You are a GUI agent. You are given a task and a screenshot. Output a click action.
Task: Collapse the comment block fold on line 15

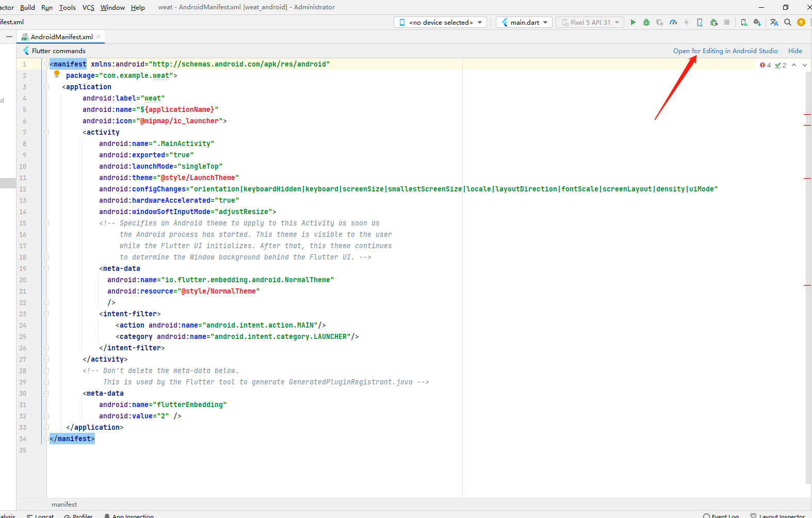pyautogui.click(x=46, y=223)
